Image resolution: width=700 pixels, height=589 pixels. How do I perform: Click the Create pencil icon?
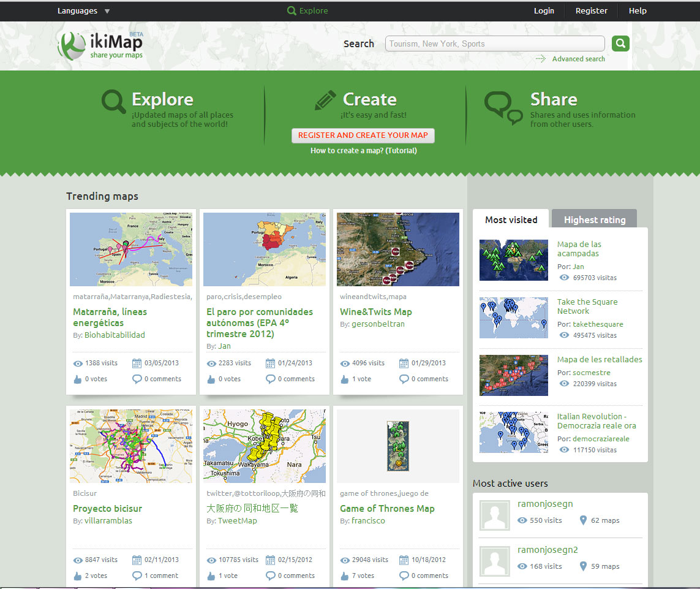[x=325, y=101]
